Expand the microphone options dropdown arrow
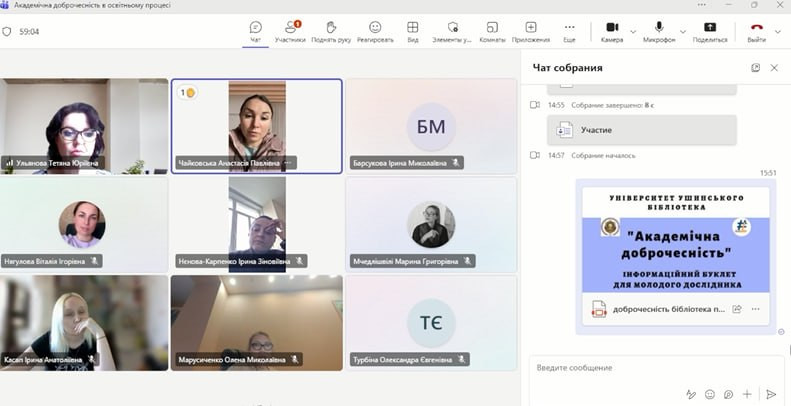Screen dimensions: 791x406 coord(682,31)
